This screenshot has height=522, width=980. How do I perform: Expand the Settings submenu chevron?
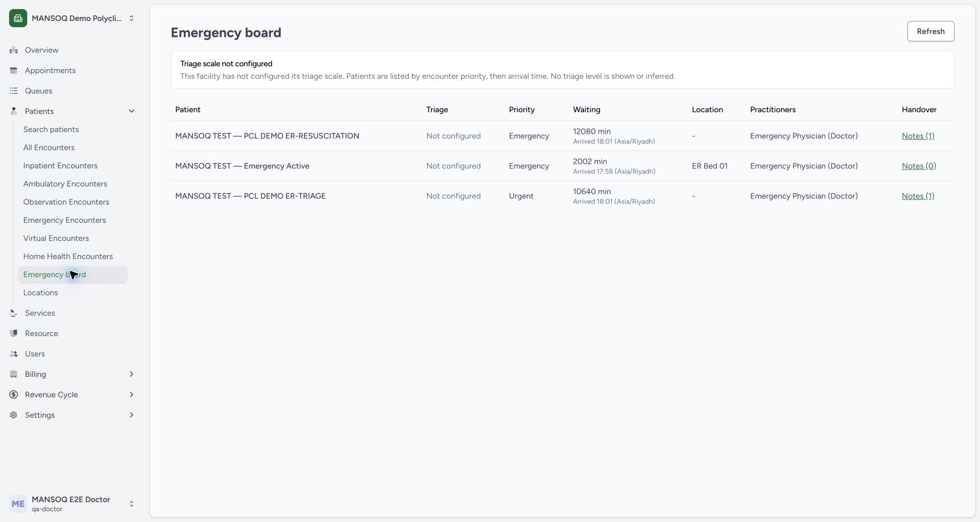tap(132, 415)
